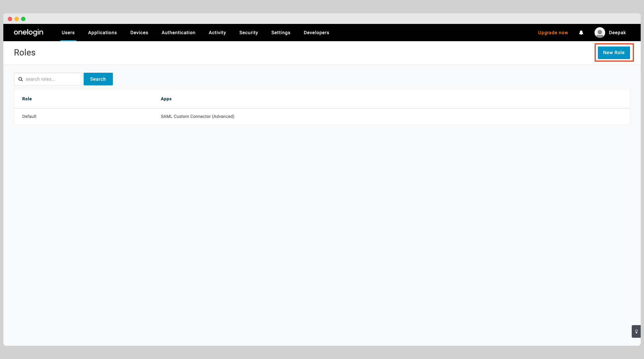Go to the Developers section
The image size is (644, 359).
[316, 33]
